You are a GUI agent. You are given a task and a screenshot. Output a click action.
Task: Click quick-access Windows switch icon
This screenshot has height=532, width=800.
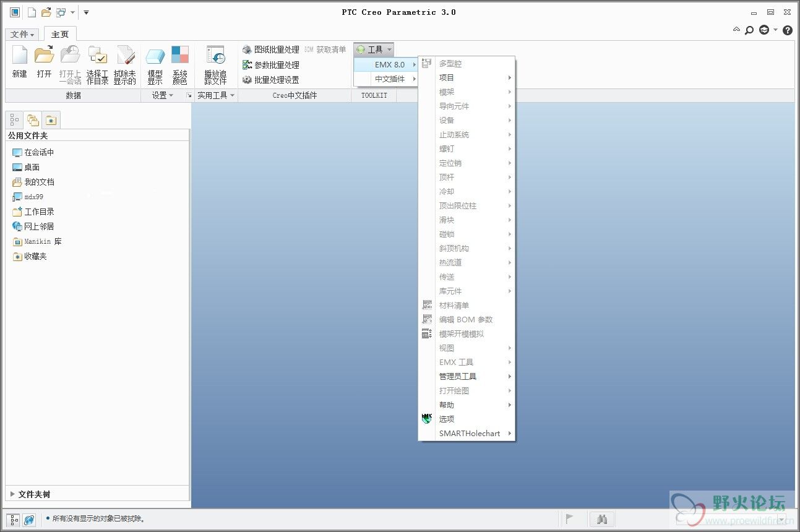pyautogui.click(x=61, y=12)
